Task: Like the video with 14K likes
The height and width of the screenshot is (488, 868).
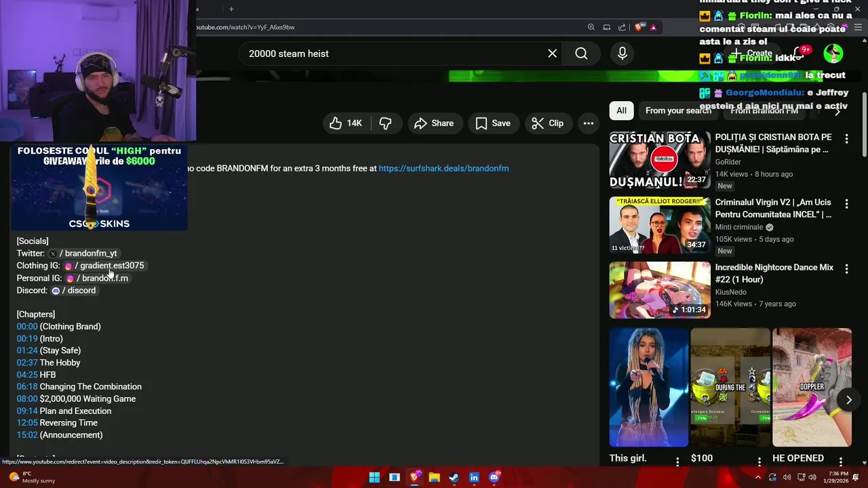Action: pos(346,123)
